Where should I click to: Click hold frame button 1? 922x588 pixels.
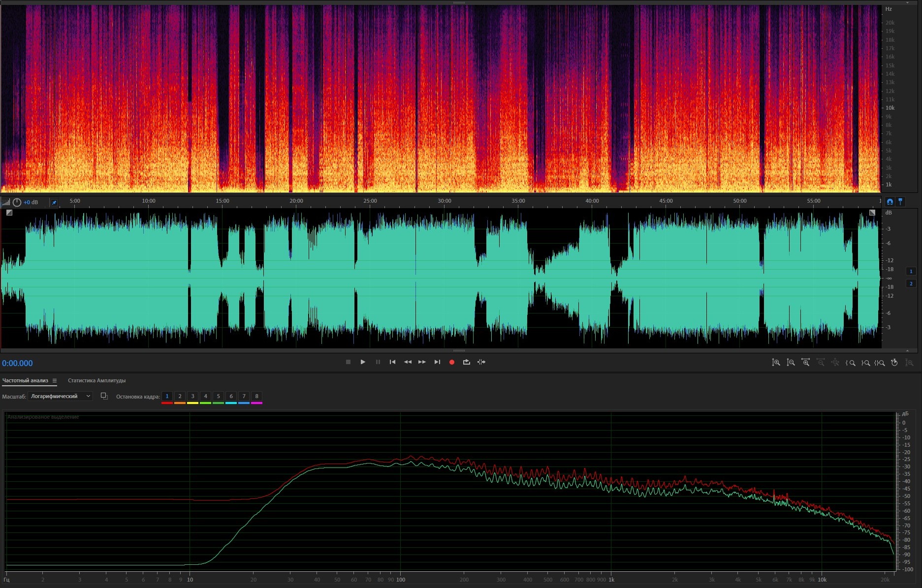[x=167, y=396]
